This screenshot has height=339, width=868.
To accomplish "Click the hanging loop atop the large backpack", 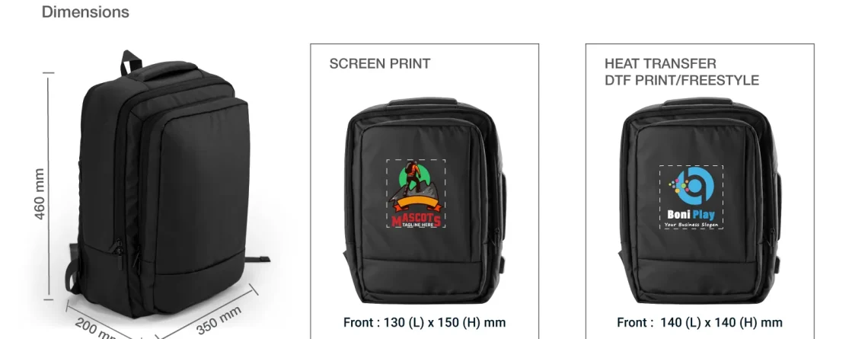I will coord(131,62).
